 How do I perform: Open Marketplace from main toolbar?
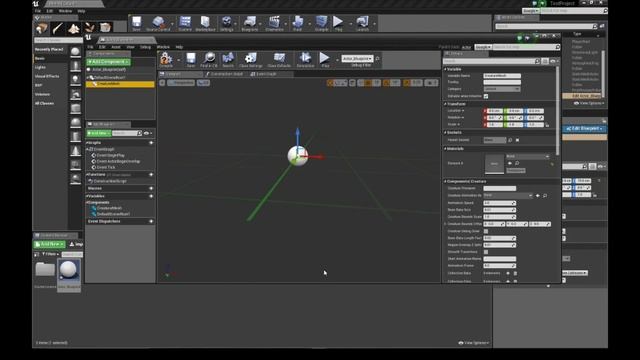[x=205, y=23]
